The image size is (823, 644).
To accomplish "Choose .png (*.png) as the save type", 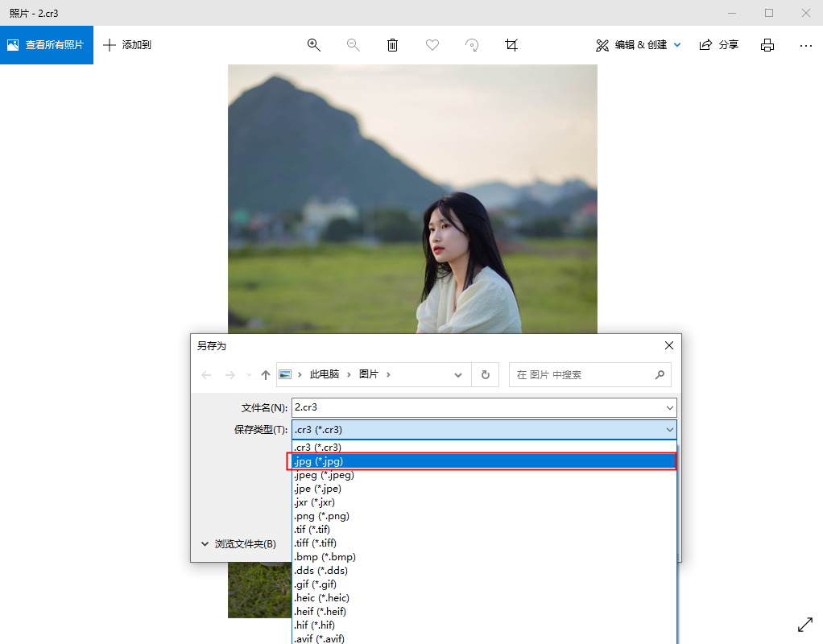I will click(322, 516).
